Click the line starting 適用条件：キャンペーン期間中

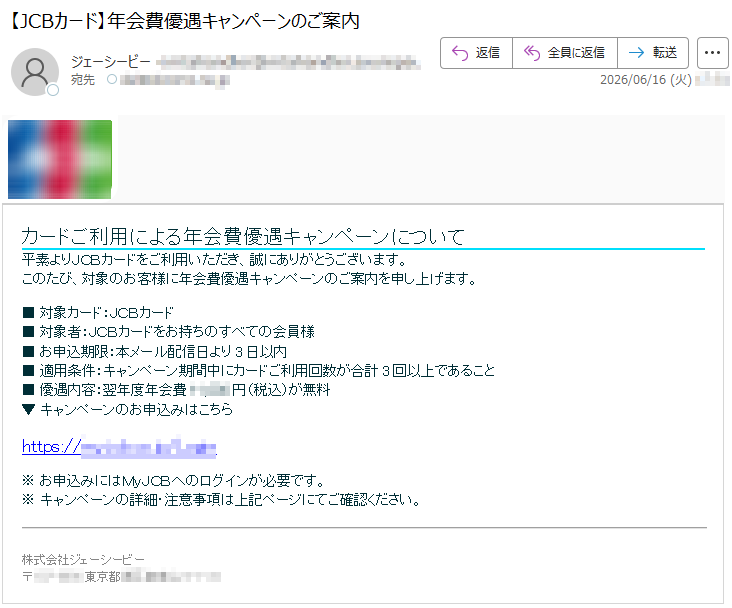point(259,371)
